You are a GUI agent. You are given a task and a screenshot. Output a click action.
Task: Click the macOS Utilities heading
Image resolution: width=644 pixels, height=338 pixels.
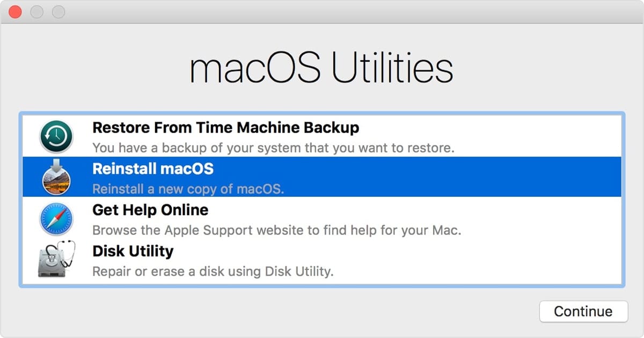click(321, 68)
